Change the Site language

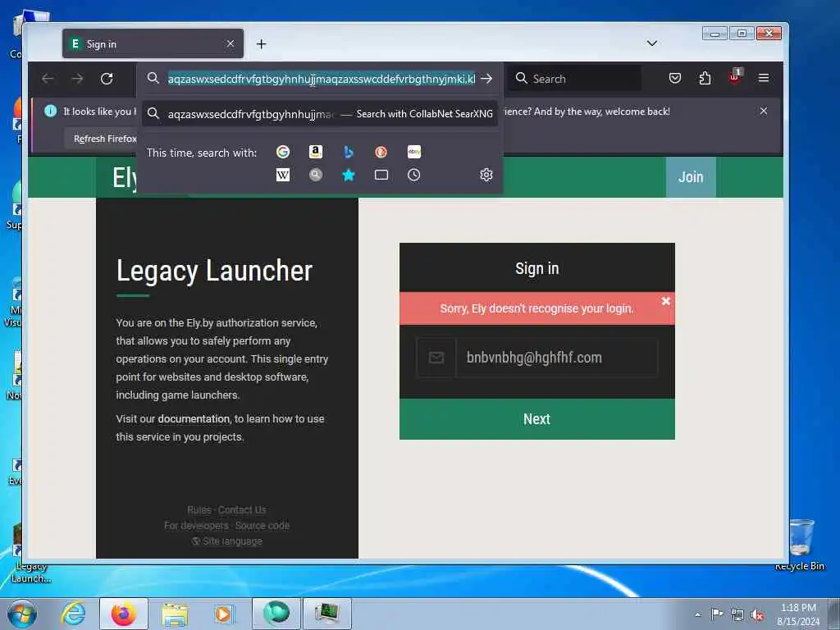(x=228, y=541)
